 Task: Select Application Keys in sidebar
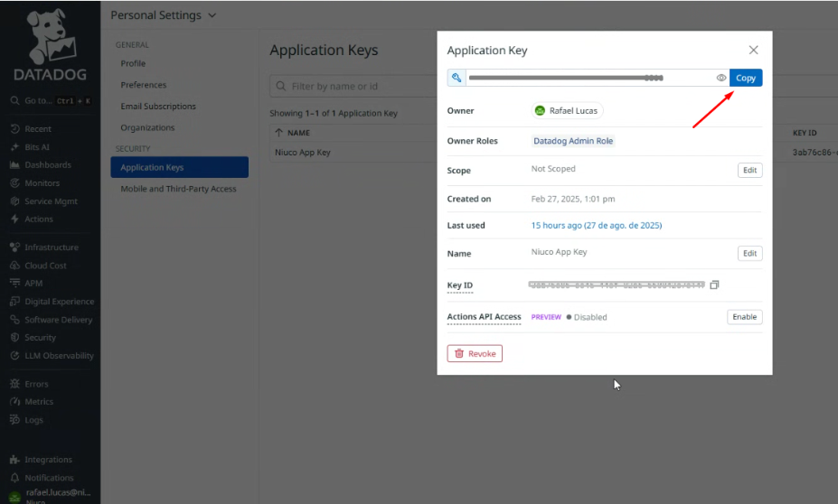[180, 167]
